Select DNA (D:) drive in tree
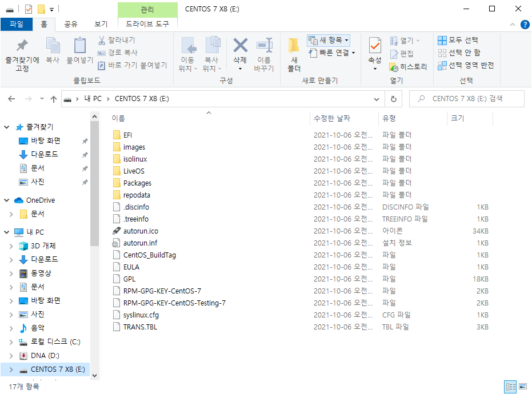The image size is (532, 394). pyautogui.click(x=45, y=356)
